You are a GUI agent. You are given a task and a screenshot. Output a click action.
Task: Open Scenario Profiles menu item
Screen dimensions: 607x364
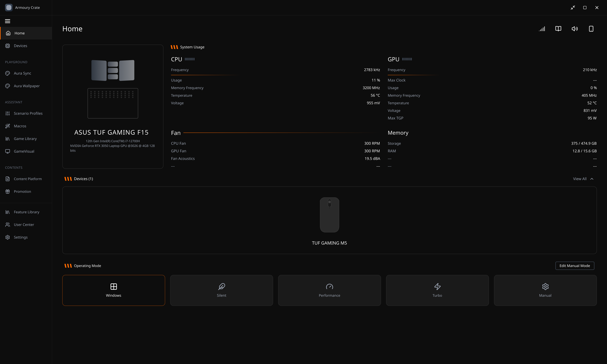[28, 113]
